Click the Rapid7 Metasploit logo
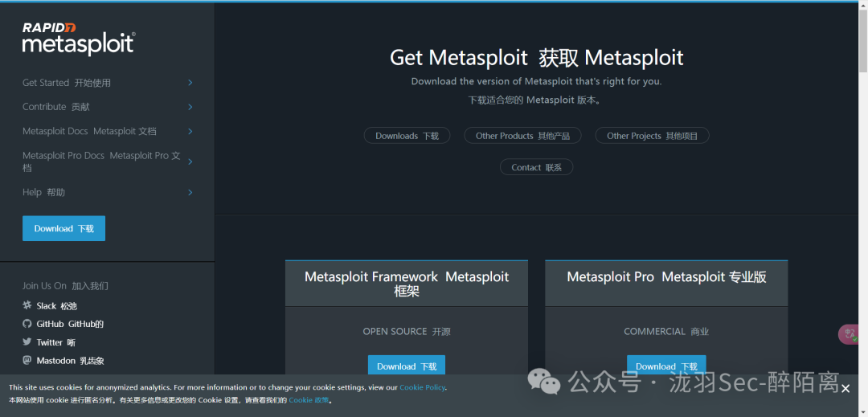Viewport: 868px width, 417px height. click(79, 39)
